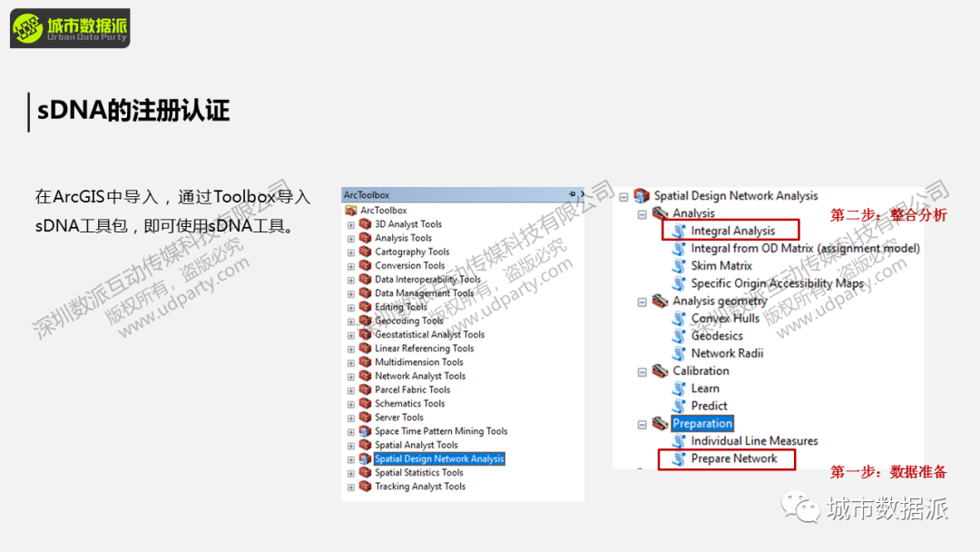Select Multidimension Tools entry
Viewport: 980px width, 552px height.
(x=418, y=362)
